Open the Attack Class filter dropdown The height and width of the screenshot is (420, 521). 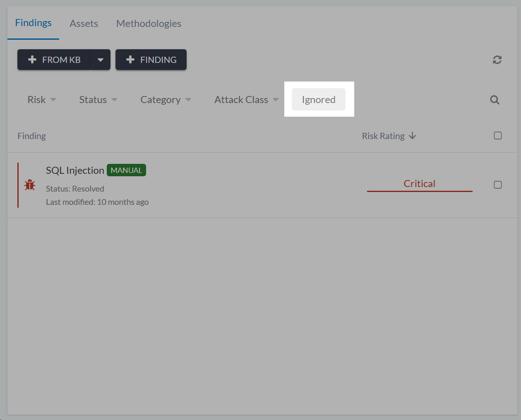246,100
